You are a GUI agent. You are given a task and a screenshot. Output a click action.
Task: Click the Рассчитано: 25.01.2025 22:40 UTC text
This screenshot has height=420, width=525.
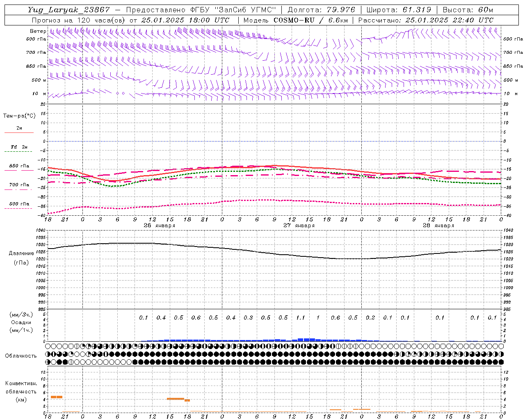(426, 20)
